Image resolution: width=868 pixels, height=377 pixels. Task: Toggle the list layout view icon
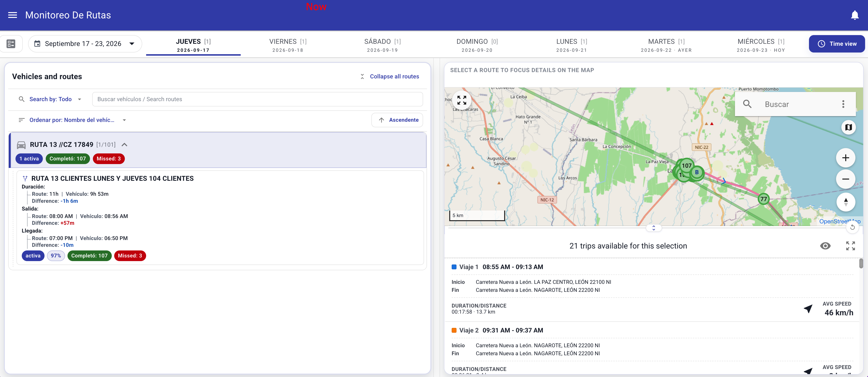point(11,44)
